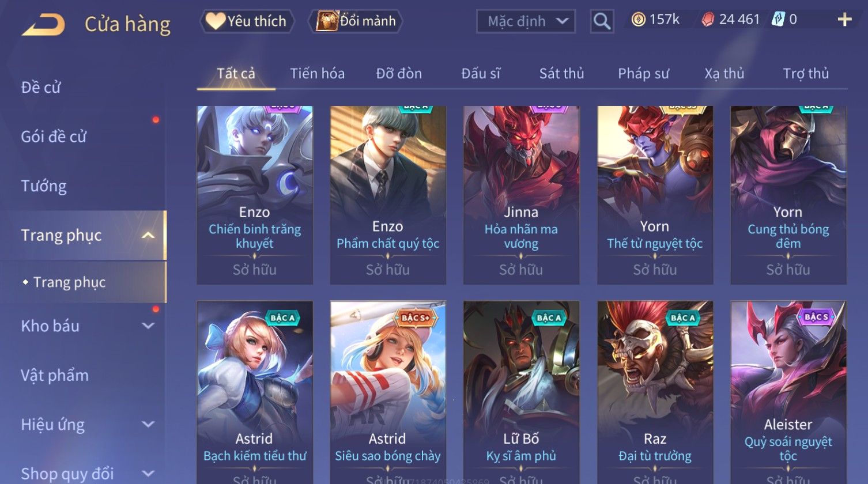868x484 pixels.
Task: Expand the Hiệu ứng sidebar section
Action: tap(148, 425)
